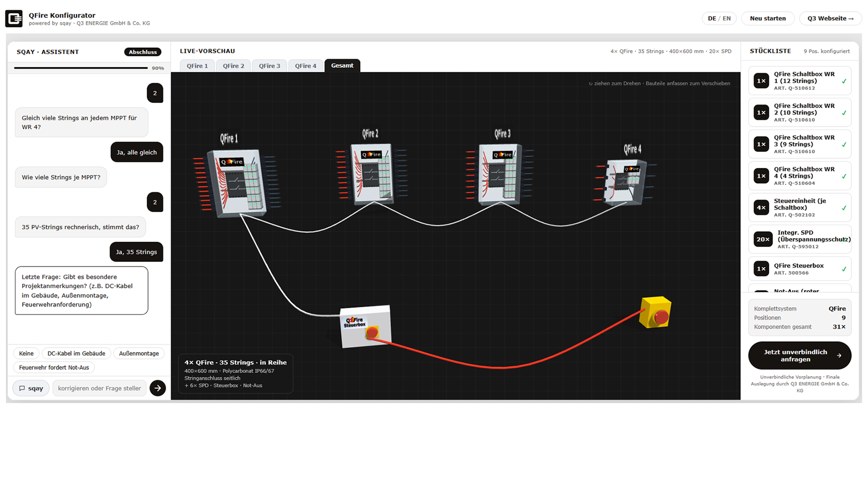The height and width of the screenshot is (488, 868).
Task: Choose the 'Keine' quick reply chip
Action: pos(26,353)
